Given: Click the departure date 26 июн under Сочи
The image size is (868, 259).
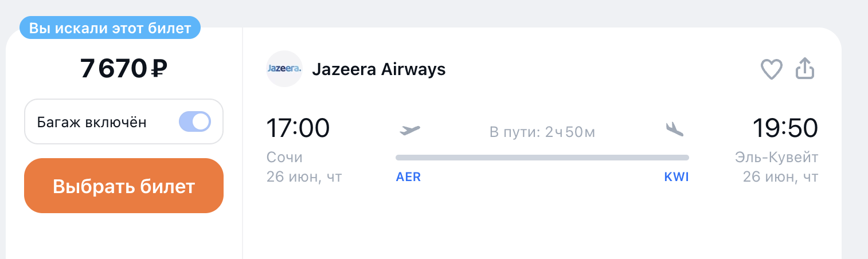Looking at the screenshot, I should tap(304, 177).
